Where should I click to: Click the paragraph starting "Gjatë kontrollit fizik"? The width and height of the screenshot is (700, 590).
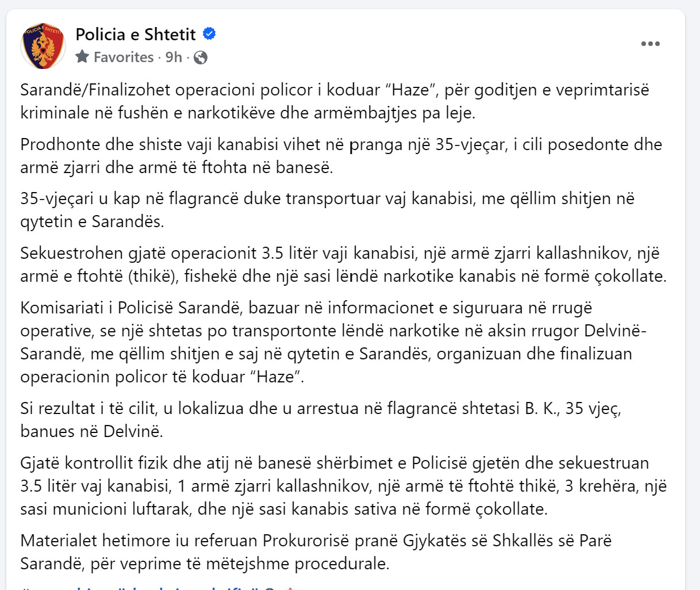[x=344, y=486]
